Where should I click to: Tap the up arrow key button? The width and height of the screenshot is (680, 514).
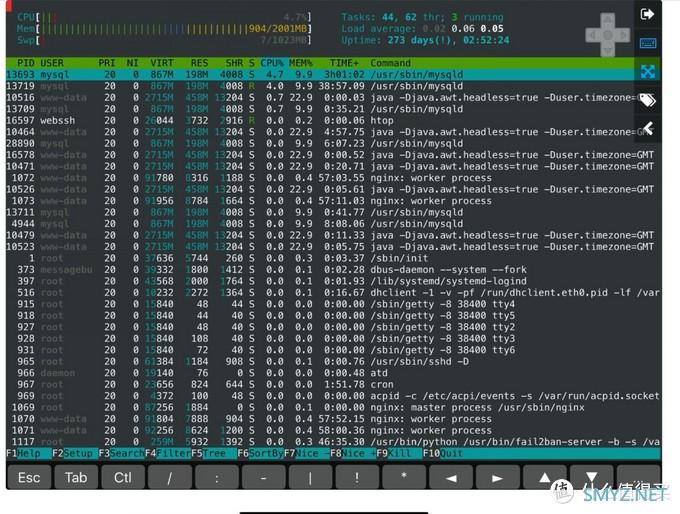click(x=545, y=478)
